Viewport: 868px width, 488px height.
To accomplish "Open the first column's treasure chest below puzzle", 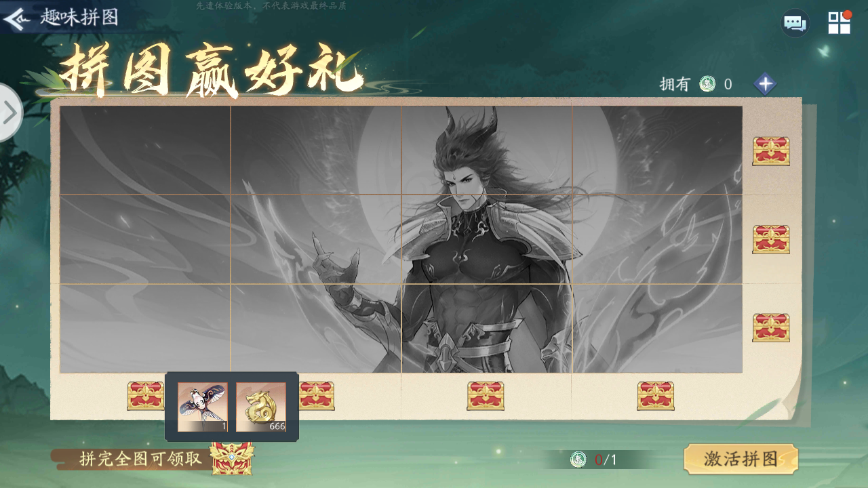I will [145, 396].
